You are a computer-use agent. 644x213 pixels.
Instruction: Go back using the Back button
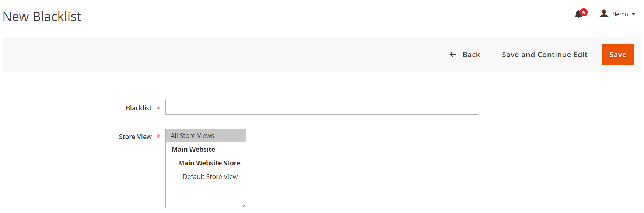tap(465, 55)
